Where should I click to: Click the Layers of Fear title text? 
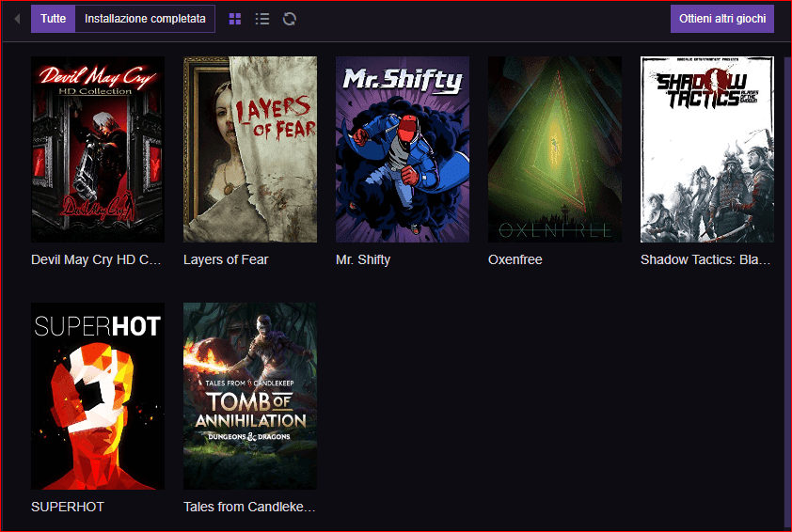pos(226,259)
